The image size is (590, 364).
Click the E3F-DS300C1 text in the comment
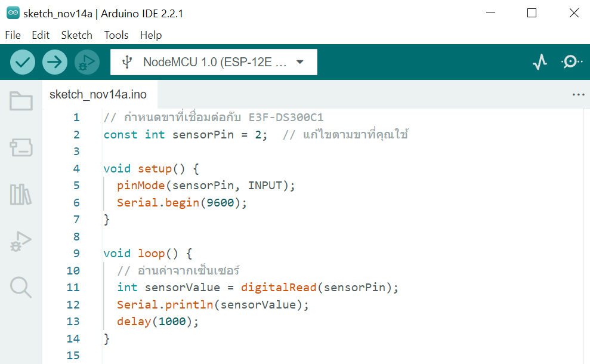coord(286,118)
